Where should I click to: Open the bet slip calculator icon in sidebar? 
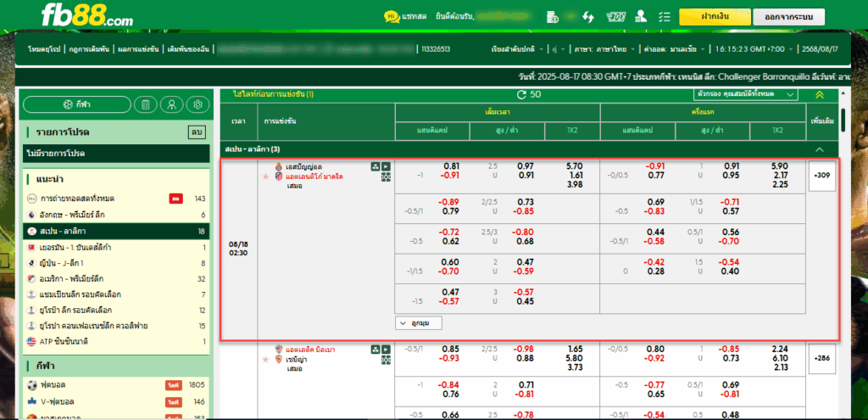coord(146,104)
